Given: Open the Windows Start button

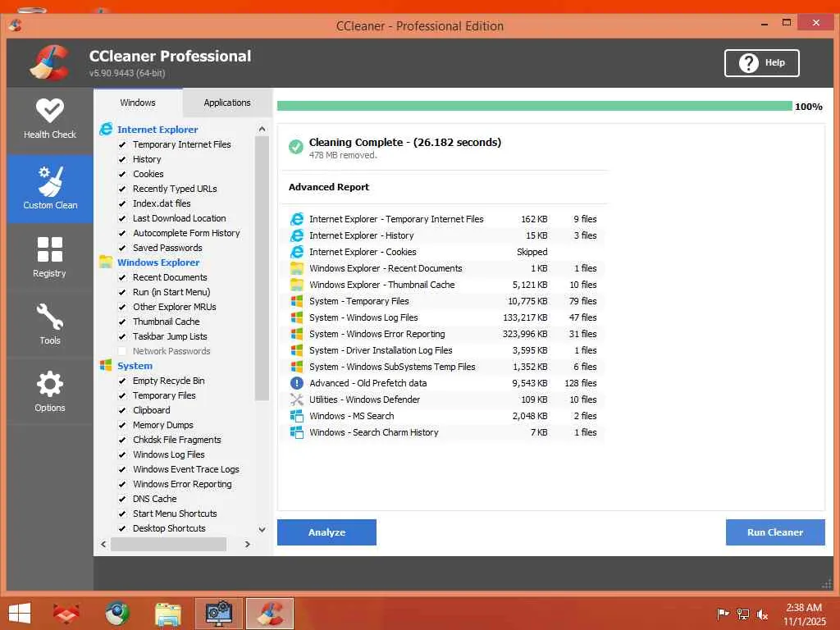Looking at the screenshot, I should pos(20,614).
